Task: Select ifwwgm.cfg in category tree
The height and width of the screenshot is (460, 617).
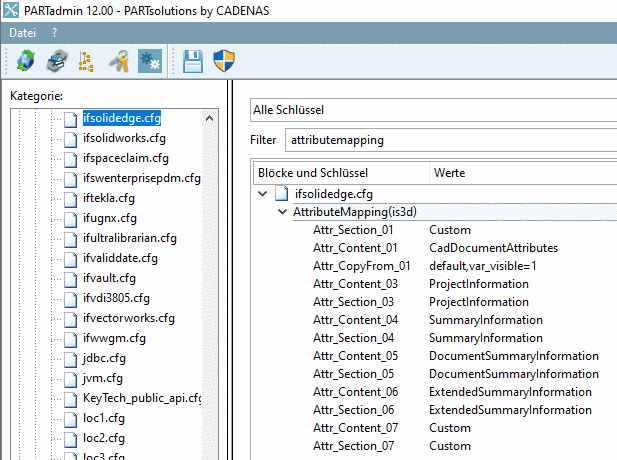Action: coord(114,338)
